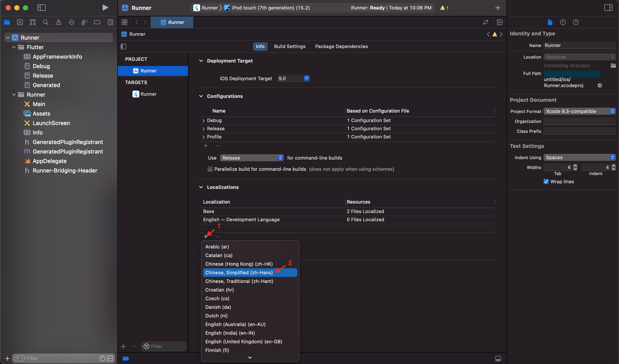
Task: Toggle the navigator sidebar button
Action: [x=41, y=8]
